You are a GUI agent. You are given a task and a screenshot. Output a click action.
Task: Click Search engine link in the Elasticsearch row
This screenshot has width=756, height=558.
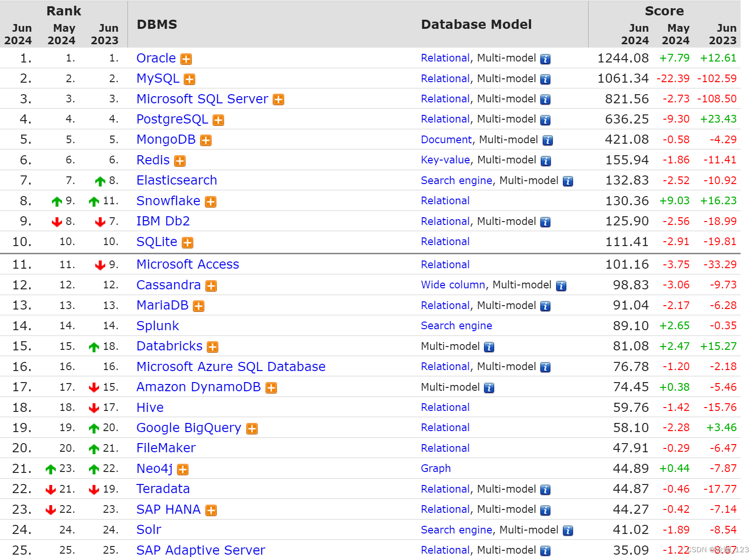pyautogui.click(x=456, y=181)
